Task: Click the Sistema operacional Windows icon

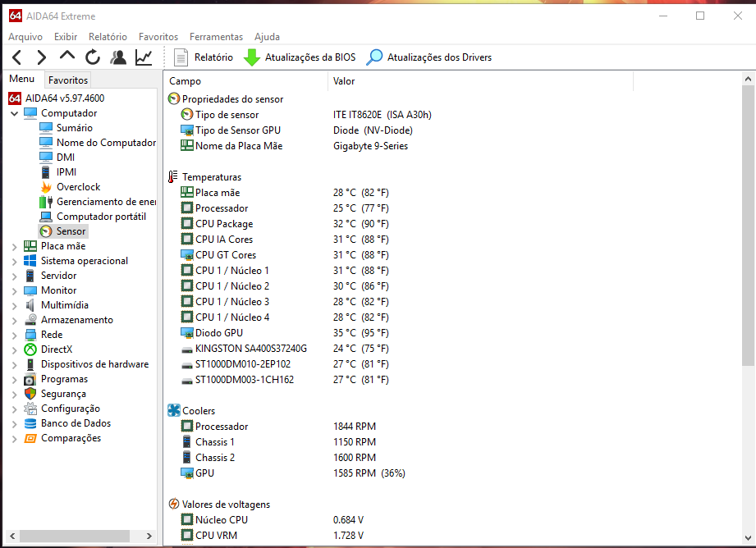Action: point(30,261)
